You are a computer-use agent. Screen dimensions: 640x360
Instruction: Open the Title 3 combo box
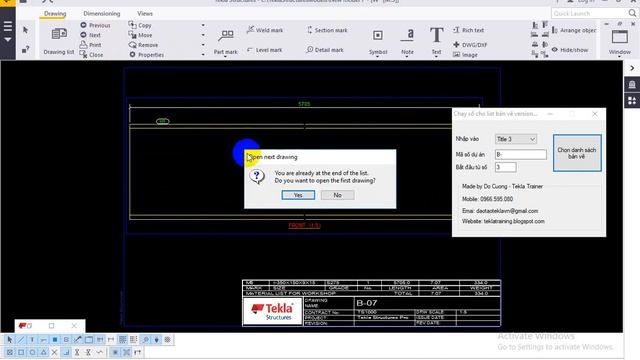pos(516,139)
